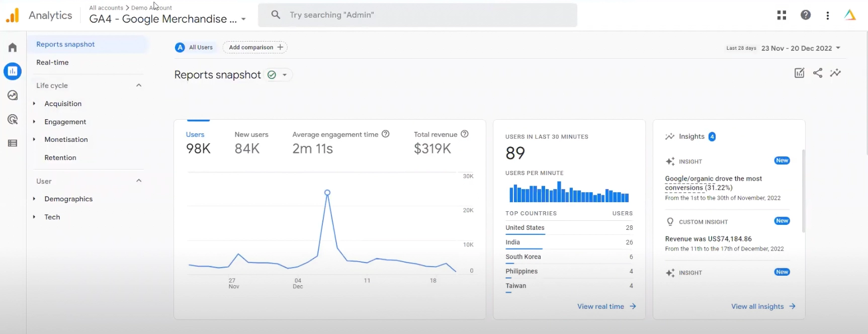Viewport: 868px width, 334px height.
Task: Click the share report icon
Action: [x=818, y=73]
